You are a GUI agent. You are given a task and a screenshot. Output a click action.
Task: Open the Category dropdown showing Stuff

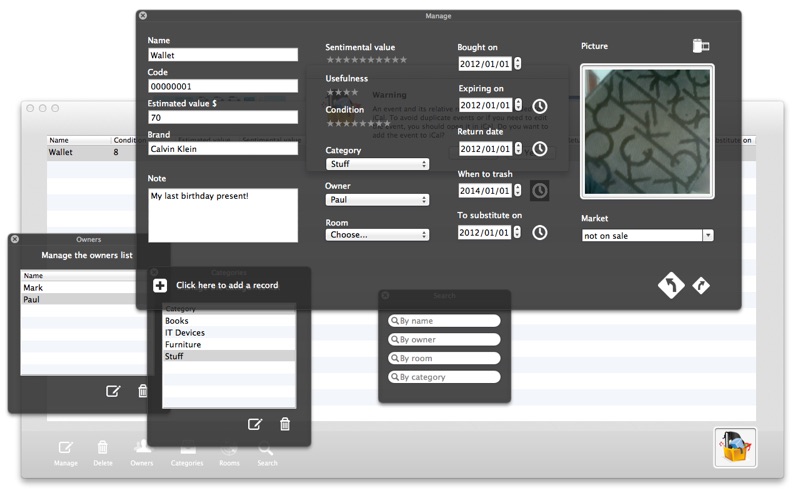(377, 164)
